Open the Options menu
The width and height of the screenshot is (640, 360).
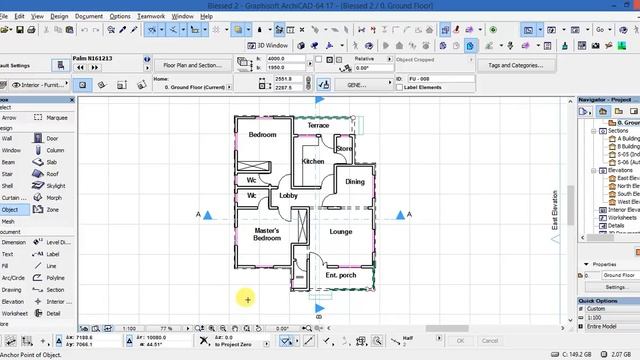(120, 16)
